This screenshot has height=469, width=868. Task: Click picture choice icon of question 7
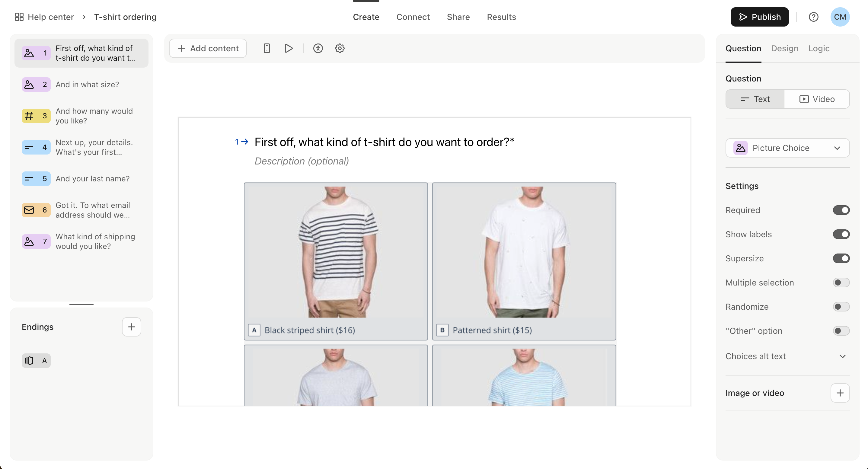[29, 241]
